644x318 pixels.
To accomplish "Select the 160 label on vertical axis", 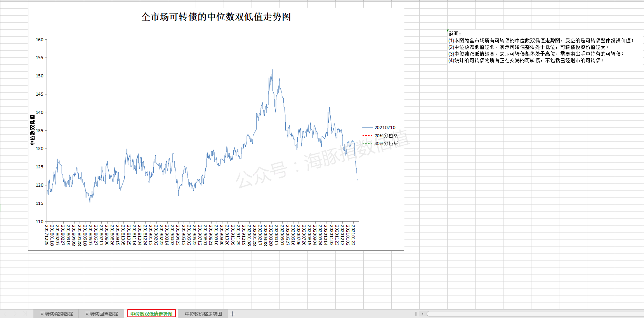I will [x=40, y=40].
